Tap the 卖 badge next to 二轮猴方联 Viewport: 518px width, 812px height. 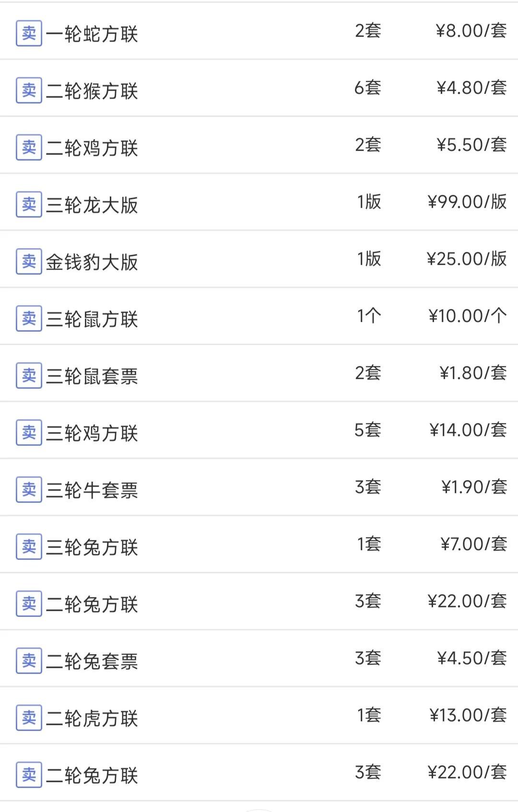point(29,90)
